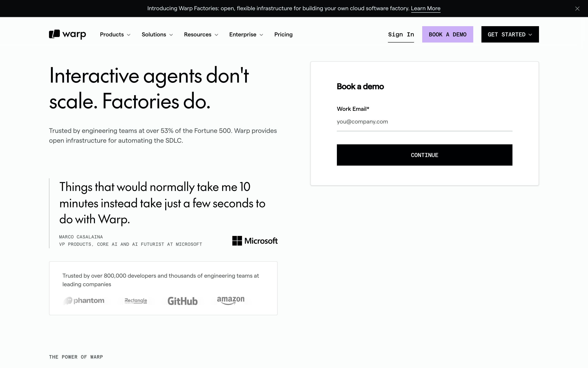Dismiss the announcement banner with the X
The height and width of the screenshot is (368, 588).
point(577,9)
